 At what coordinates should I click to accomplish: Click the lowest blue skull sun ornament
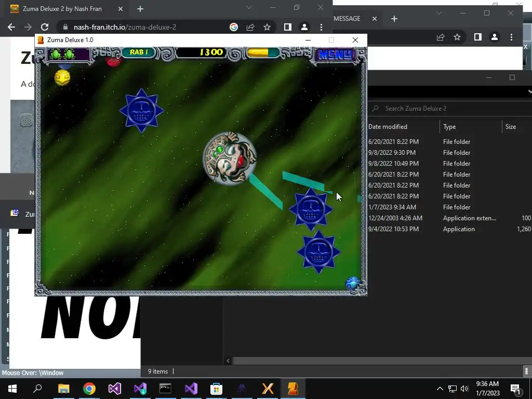[x=318, y=252]
